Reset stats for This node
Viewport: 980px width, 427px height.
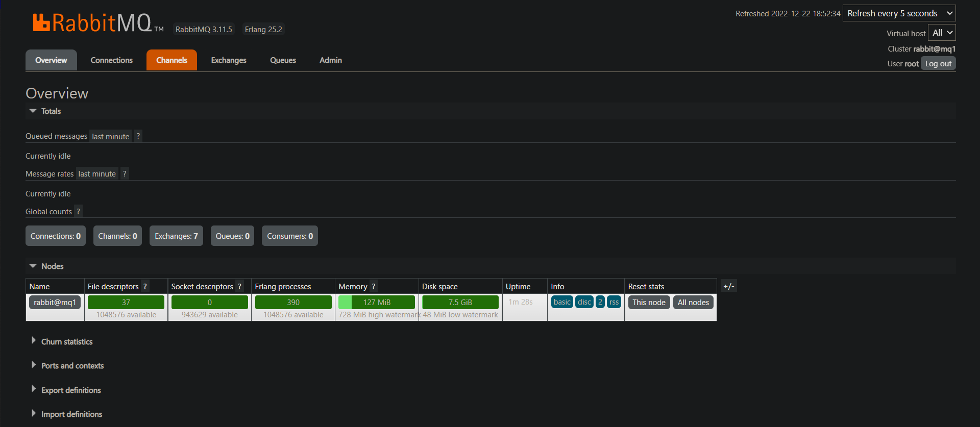click(x=649, y=302)
